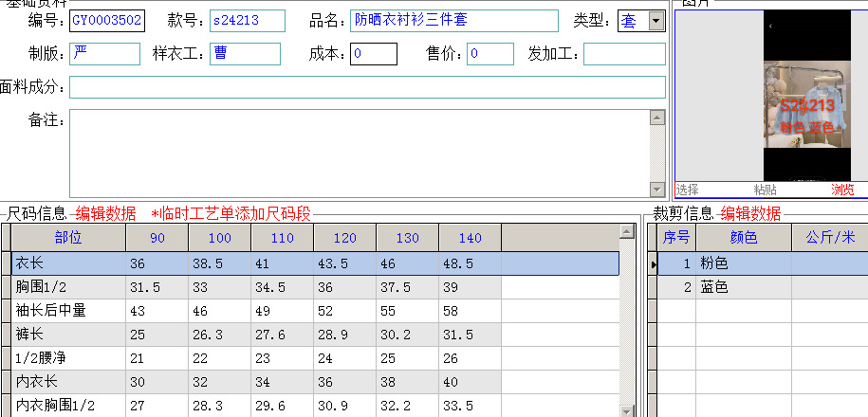The image size is (868, 417).
Task: Click the 颜色 column header
Action: (x=744, y=238)
